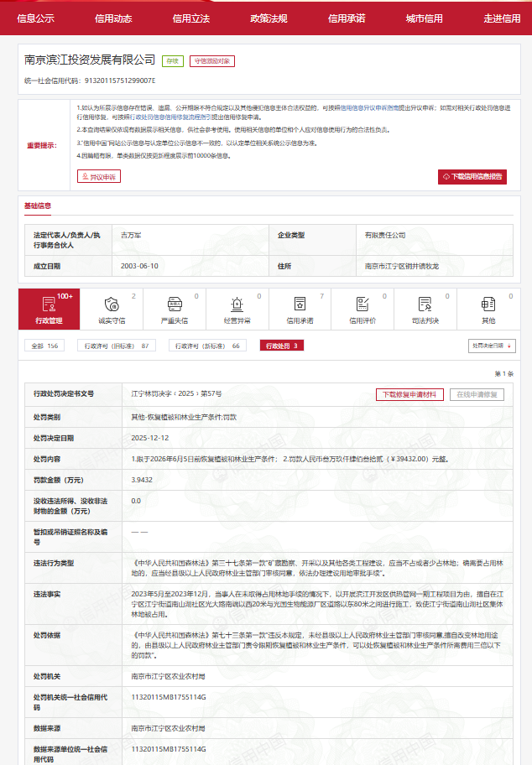The image size is (532, 765).
Task: Select the 信用评价 evaluation icon
Action: click(x=362, y=309)
